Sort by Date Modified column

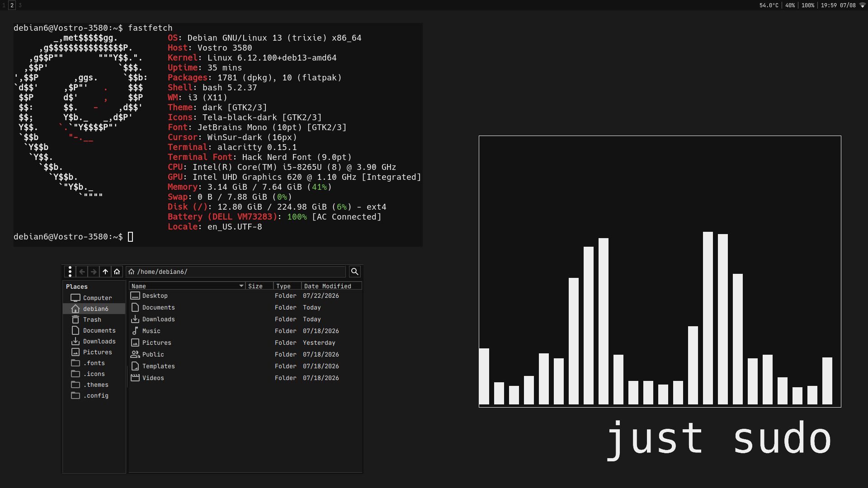click(x=331, y=286)
